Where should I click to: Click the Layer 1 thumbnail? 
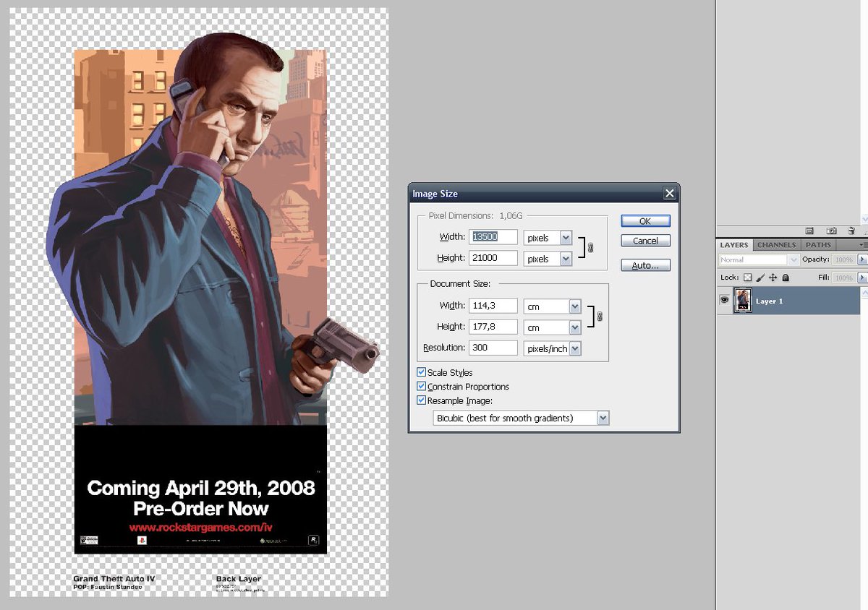[743, 301]
